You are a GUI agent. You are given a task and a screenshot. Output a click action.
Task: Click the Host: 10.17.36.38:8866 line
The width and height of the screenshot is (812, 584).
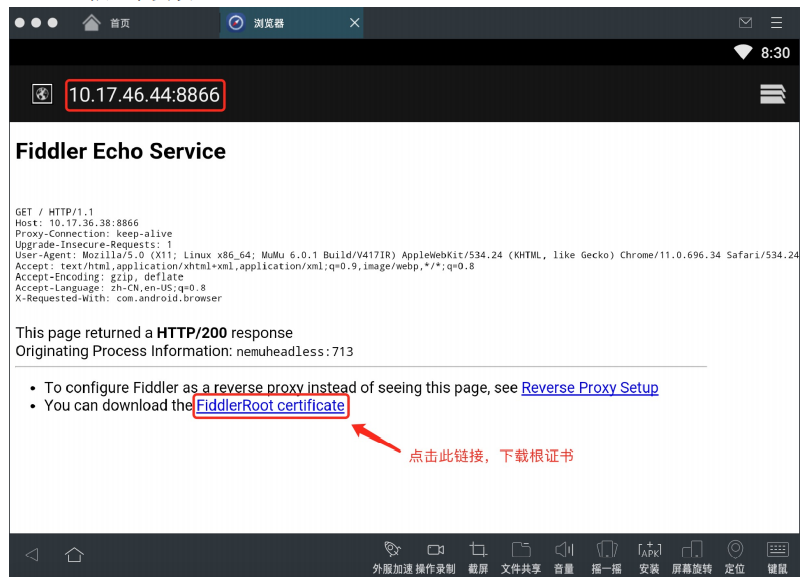coord(77,223)
